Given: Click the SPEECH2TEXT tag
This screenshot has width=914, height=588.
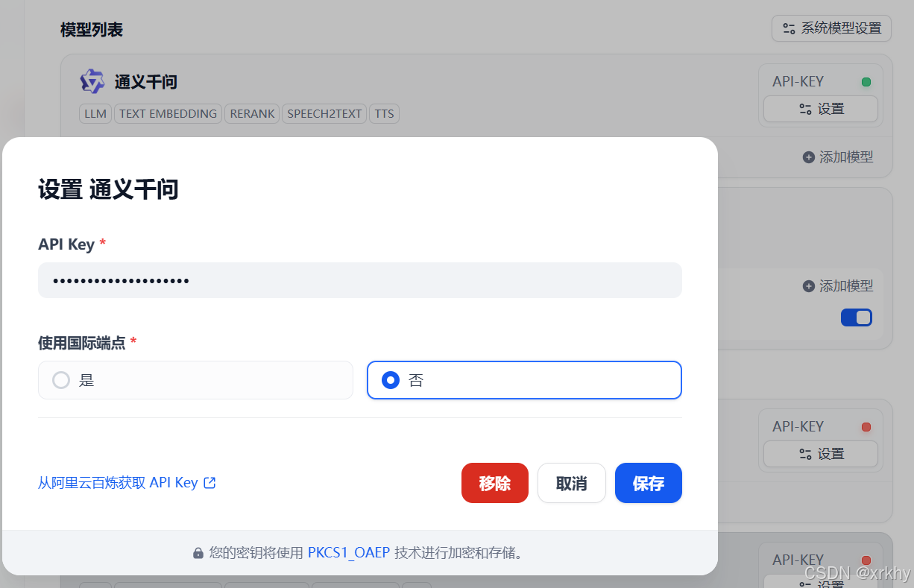Looking at the screenshot, I should point(324,114).
